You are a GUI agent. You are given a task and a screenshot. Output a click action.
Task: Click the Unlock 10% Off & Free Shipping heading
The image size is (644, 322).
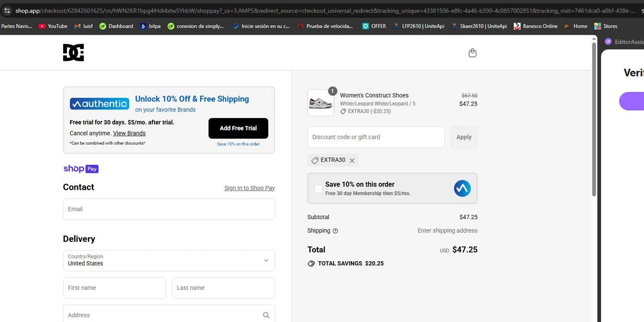[192, 99]
